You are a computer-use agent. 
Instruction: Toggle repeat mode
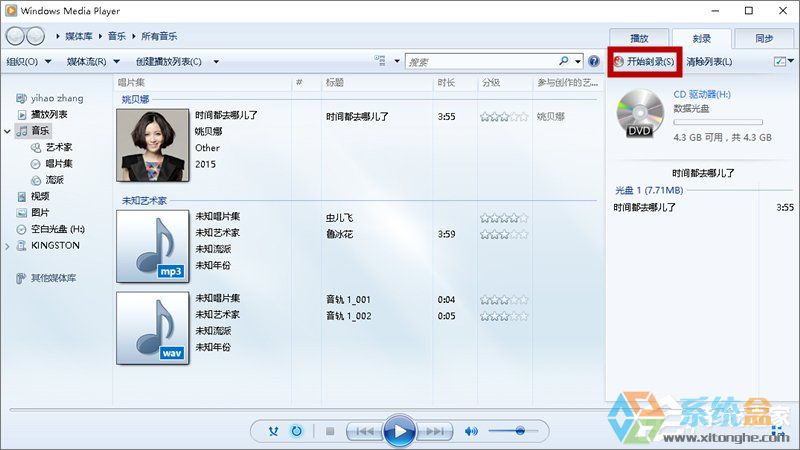coord(296,431)
